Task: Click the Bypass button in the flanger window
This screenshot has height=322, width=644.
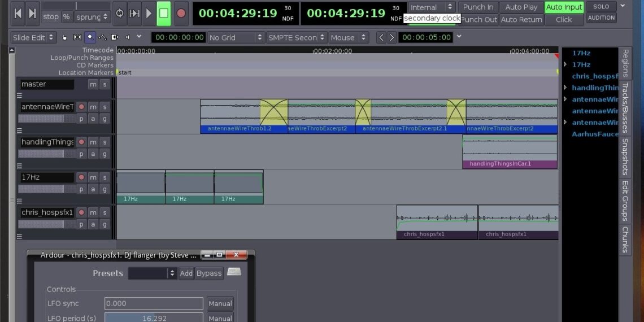Action: click(x=209, y=273)
